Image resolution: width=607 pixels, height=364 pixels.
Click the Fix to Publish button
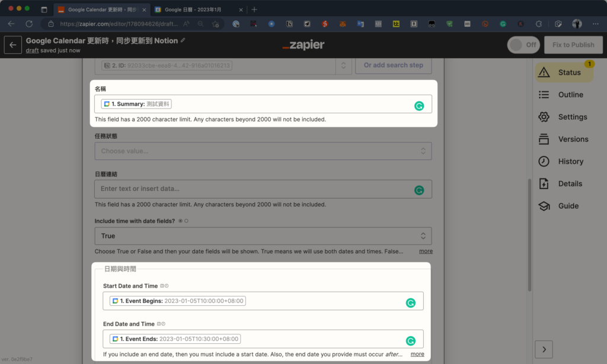[x=573, y=45]
